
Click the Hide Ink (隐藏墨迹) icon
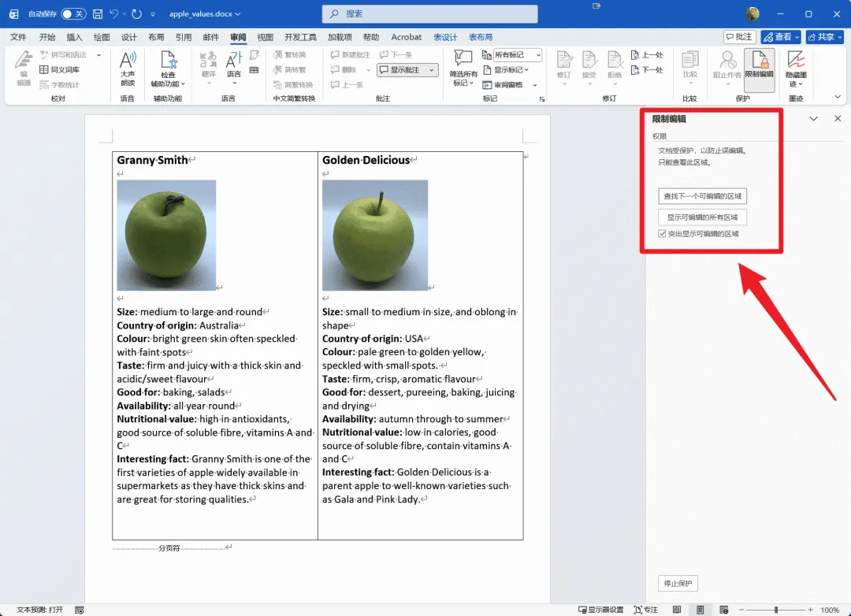[x=796, y=69]
